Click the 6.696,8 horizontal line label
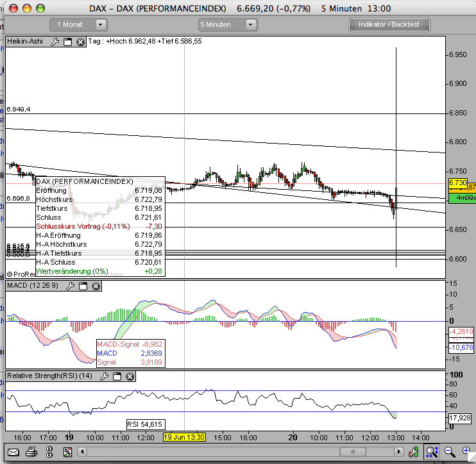 click(18, 198)
